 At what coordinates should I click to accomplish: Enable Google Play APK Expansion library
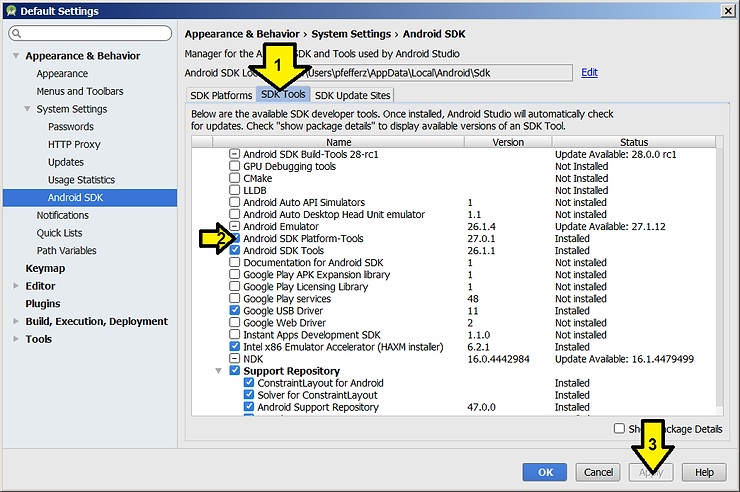[235, 274]
